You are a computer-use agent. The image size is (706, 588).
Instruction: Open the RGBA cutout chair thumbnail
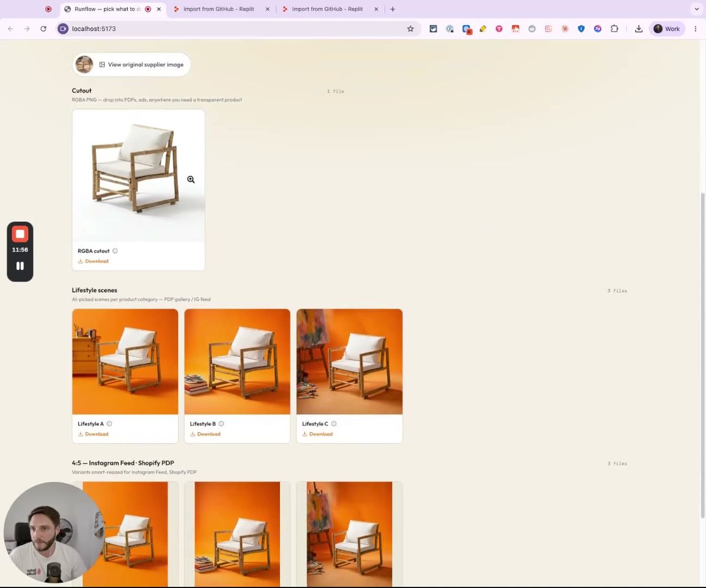click(138, 175)
